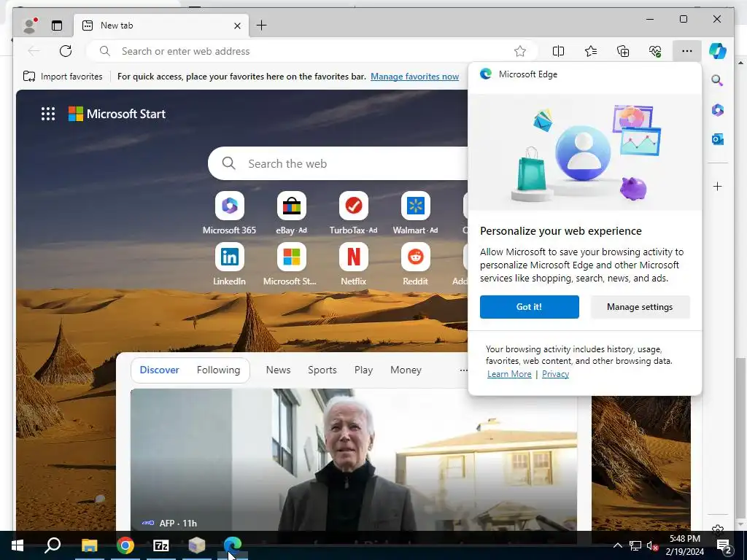Follow the Manage favorites now link

tap(414, 76)
